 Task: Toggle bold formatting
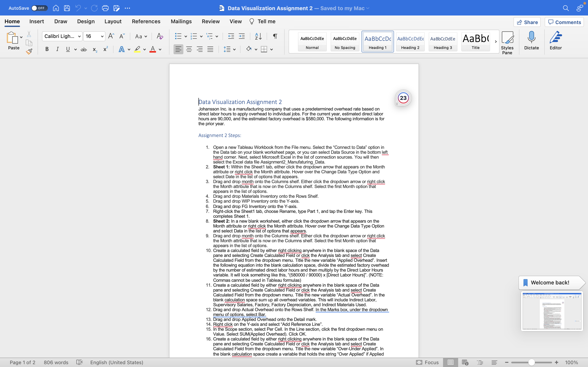(47, 50)
